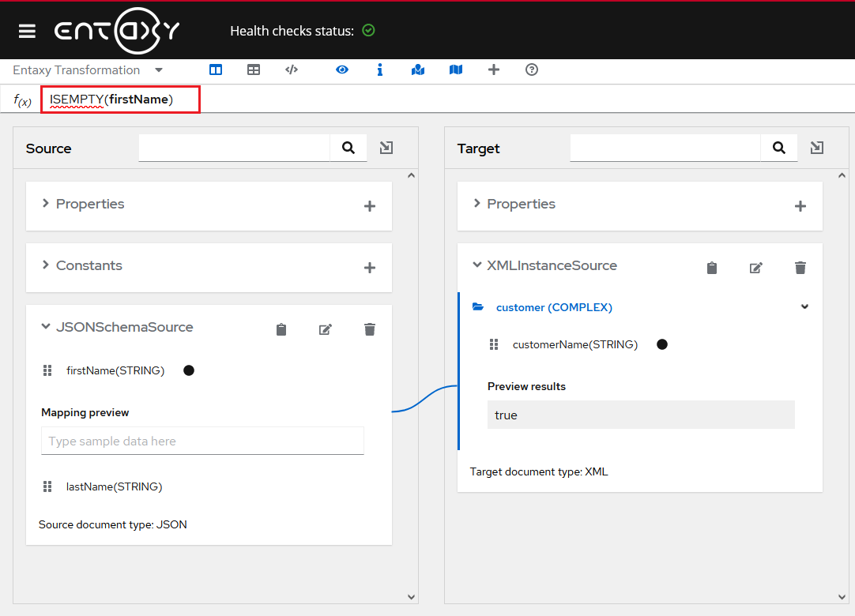Click the column mapper view icon
The image size is (855, 616).
(x=216, y=69)
